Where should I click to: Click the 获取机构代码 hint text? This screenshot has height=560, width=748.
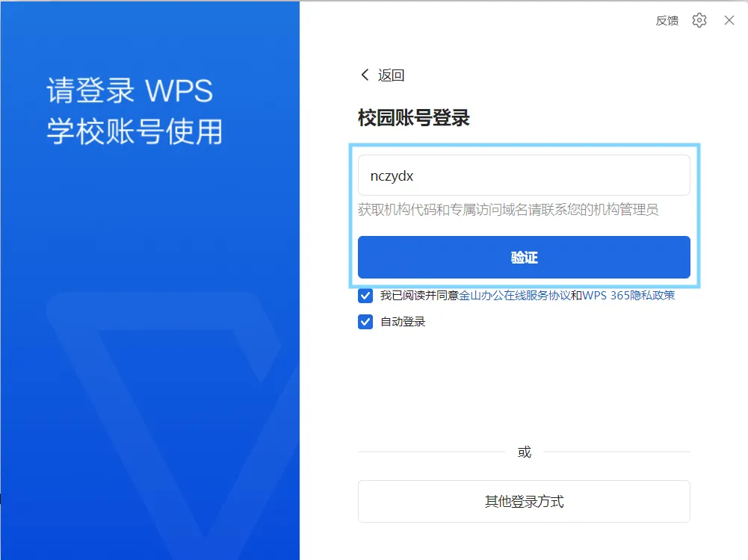(x=508, y=210)
